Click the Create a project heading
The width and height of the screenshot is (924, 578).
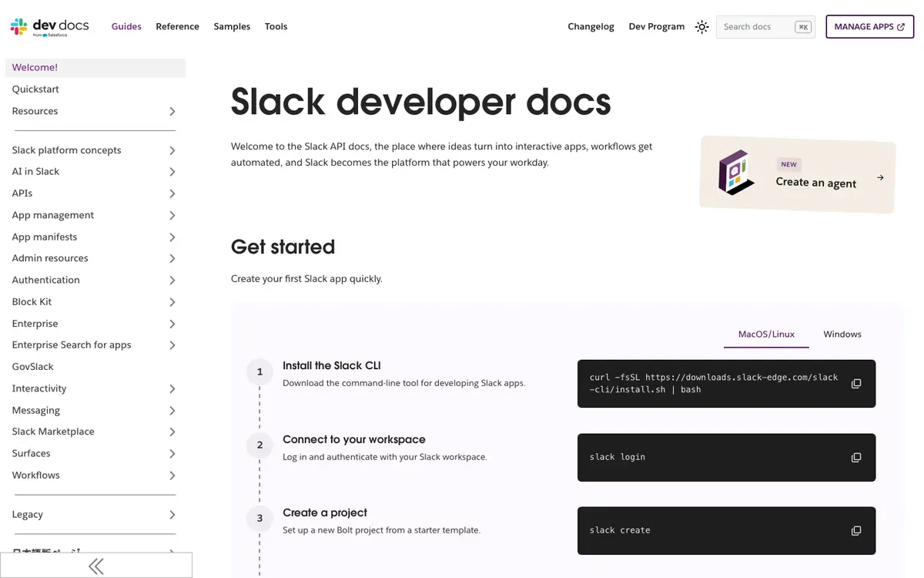[x=324, y=512]
